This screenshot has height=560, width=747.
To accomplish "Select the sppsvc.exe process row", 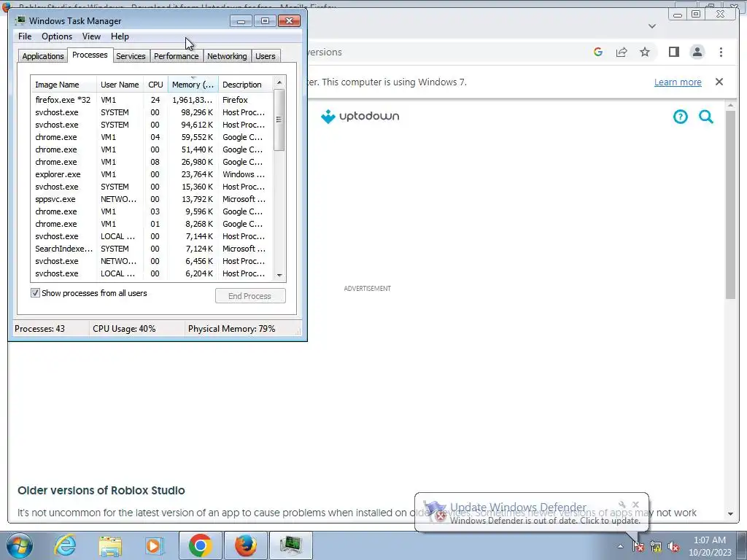I will pyautogui.click(x=152, y=199).
